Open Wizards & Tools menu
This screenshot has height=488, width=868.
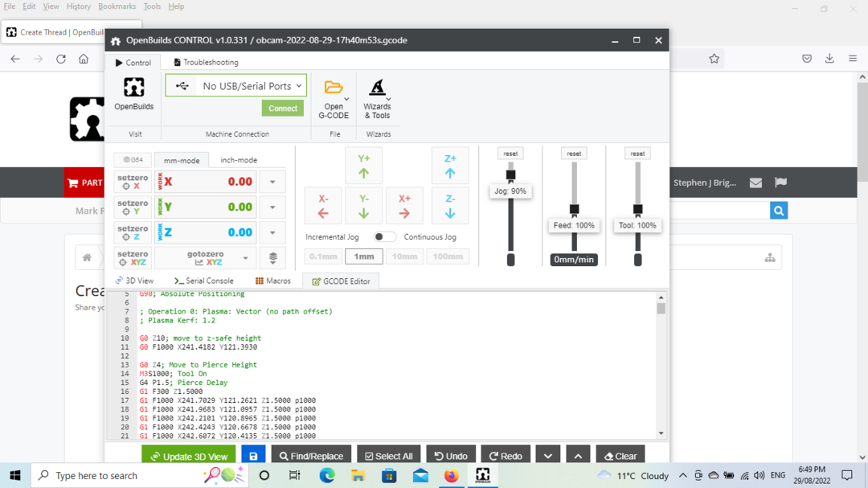[377, 99]
